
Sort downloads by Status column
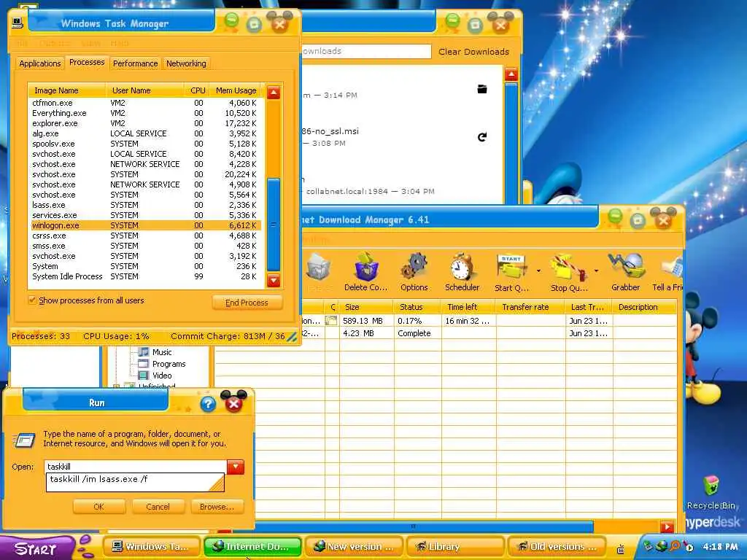[417, 307]
